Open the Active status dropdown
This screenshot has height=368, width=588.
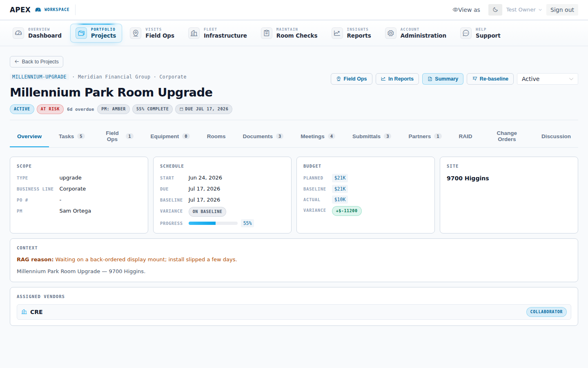click(547, 79)
